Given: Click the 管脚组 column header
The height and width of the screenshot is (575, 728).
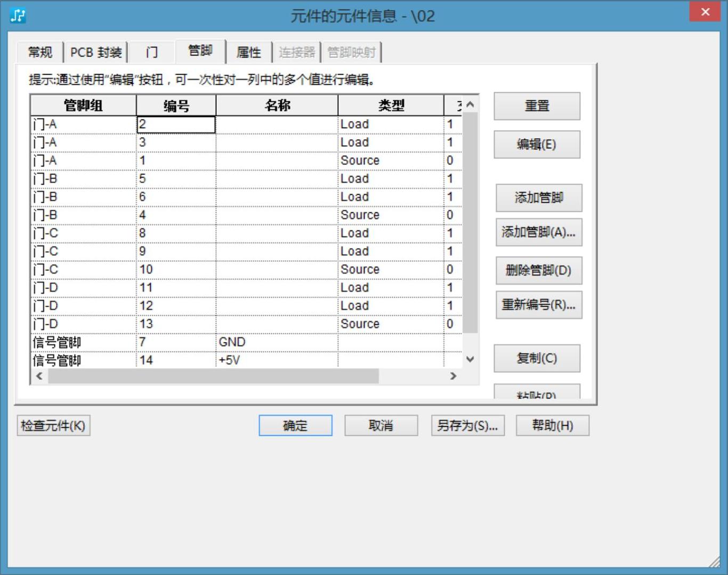Looking at the screenshot, I should (83, 105).
